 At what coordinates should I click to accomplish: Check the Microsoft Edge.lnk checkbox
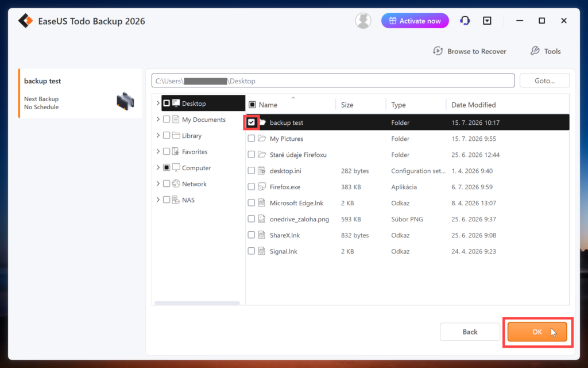[252, 203]
